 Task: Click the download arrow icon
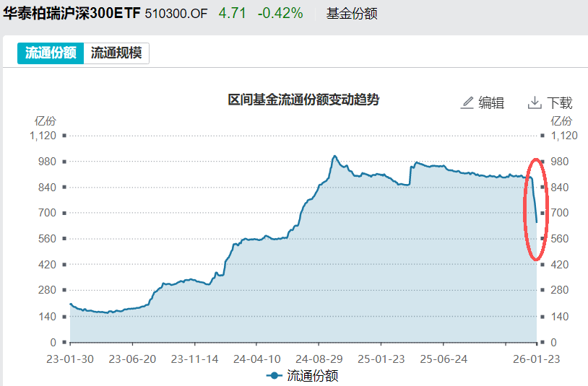tap(535, 102)
